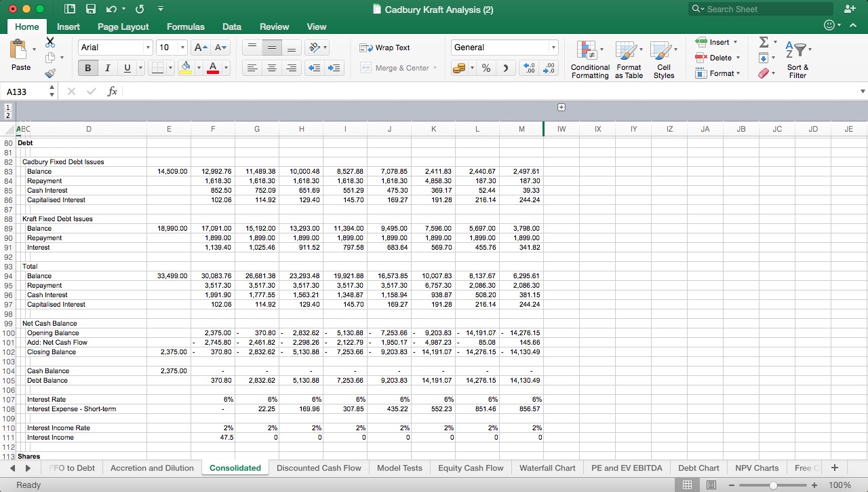This screenshot has height=492, width=868.
Task: Switch to Normal view in status bar
Action: tap(687, 485)
